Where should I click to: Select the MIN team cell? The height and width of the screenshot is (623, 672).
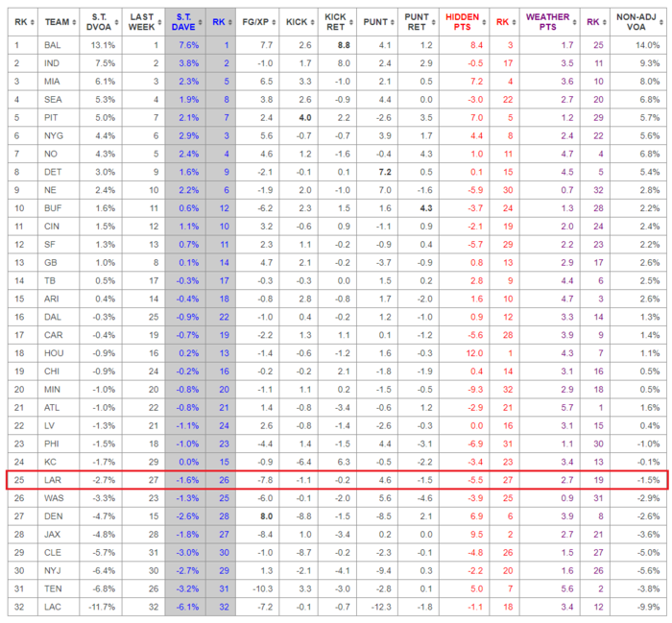pyautogui.click(x=59, y=390)
